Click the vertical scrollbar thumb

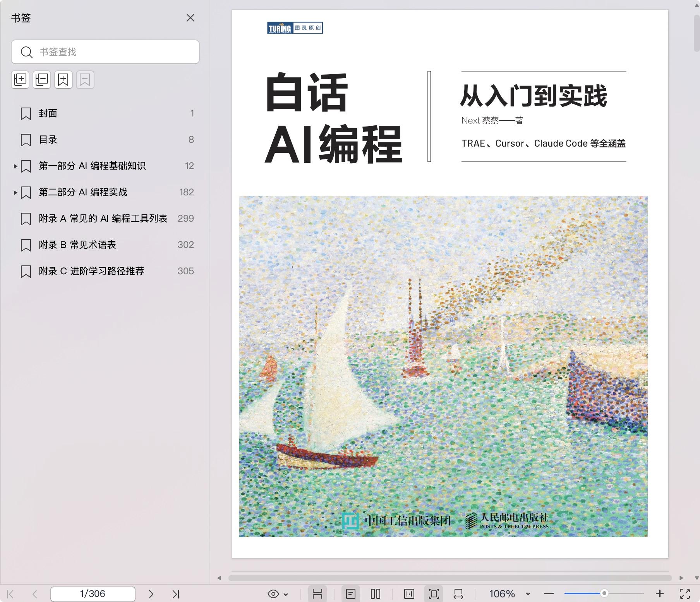coord(697,34)
